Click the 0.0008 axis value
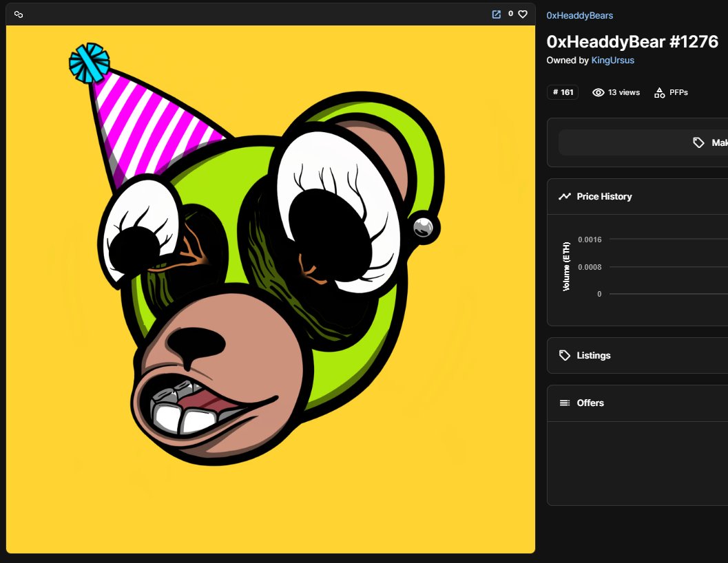The width and height of the screenshot is (728, 563). click(x=590, y=267)
